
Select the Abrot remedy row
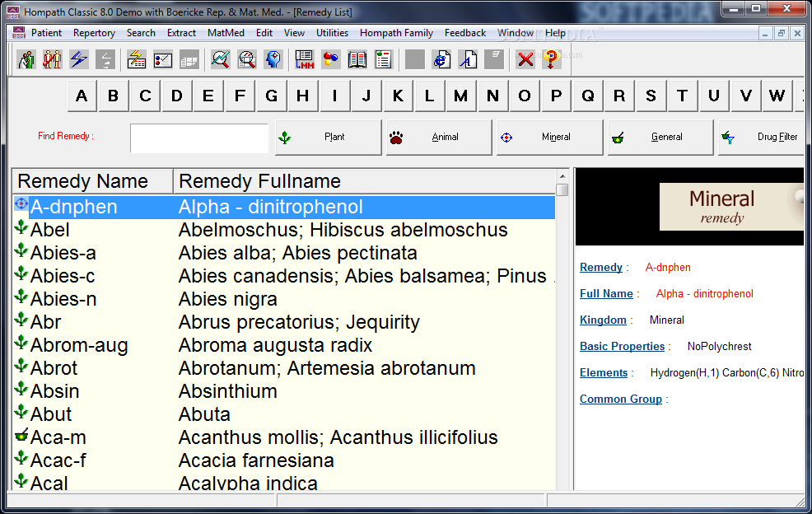pyautogui.click(x=284, y=368)
